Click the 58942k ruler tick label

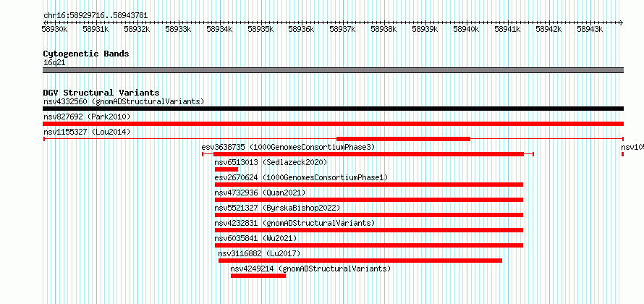click(x=548, y=29)
